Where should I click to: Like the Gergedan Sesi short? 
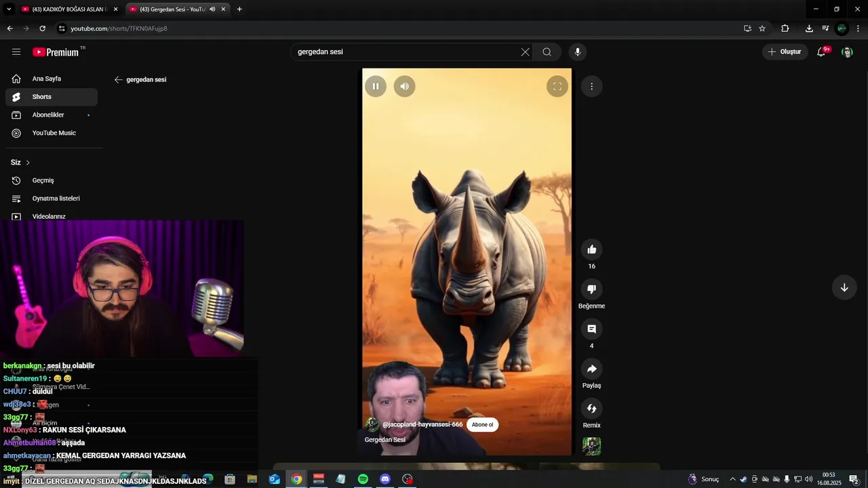[591, 249]
